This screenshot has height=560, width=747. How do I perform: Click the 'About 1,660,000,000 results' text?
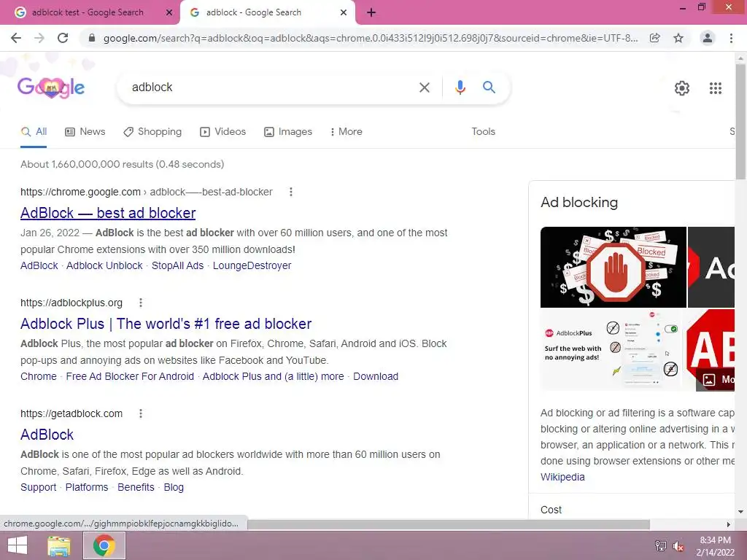[x=122, y=164]
